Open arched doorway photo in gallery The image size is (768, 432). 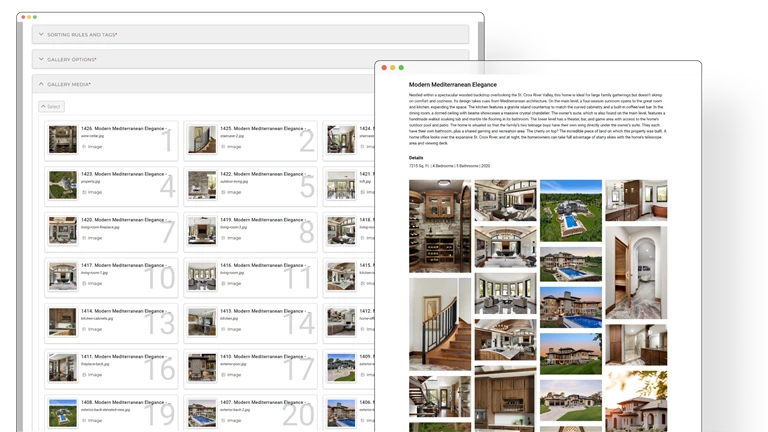636,272
